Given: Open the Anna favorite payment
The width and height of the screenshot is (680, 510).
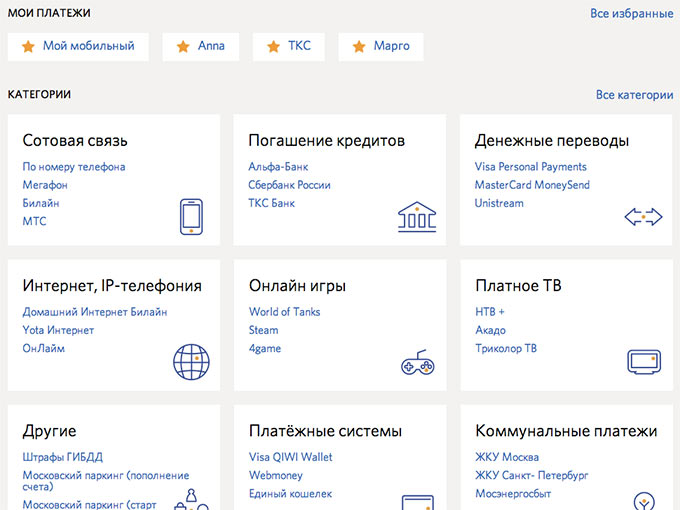Looking at the screenshot, I should 200,46.
